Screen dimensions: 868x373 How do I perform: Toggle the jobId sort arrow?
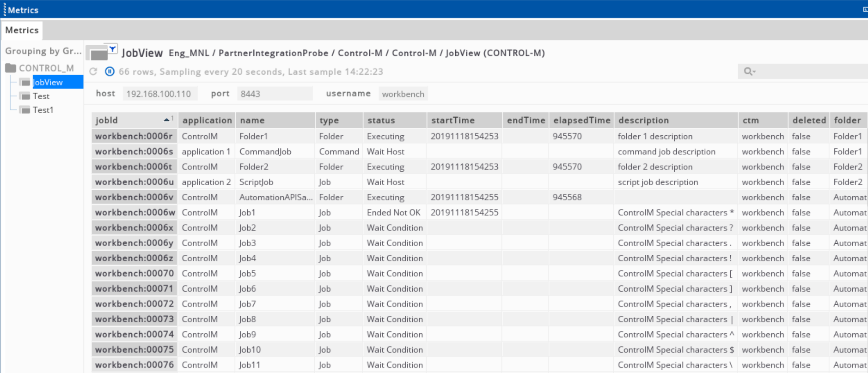point(166,120)
